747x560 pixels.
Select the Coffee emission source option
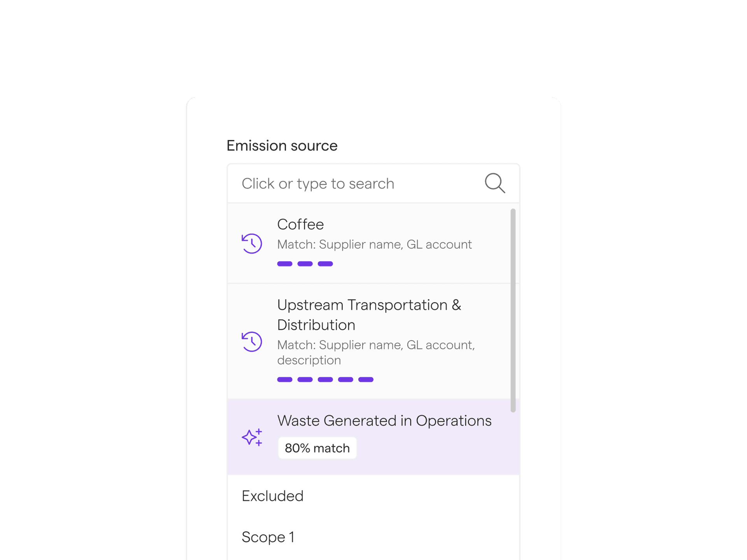(x=369, y=243)
